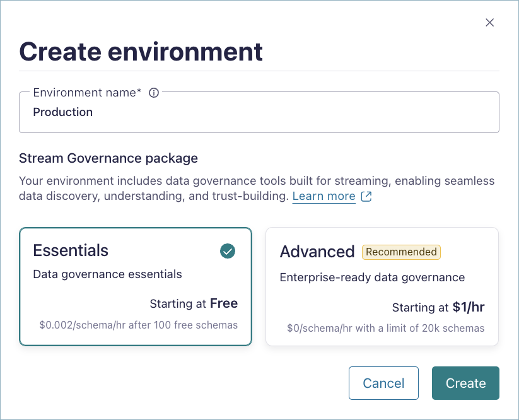Open Stream Governance docs via external link icon
This screenshot has height=420, width=519.
pyautogui.click(x=366, y=196)
